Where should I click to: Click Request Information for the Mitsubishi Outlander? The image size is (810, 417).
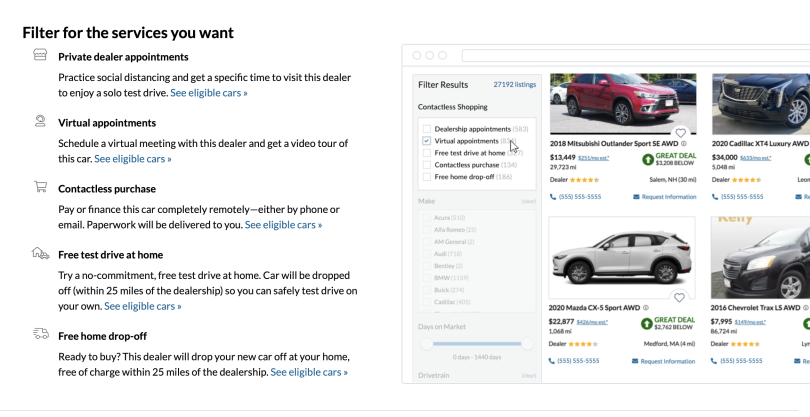pyautogui.click(x=664, y=197)
